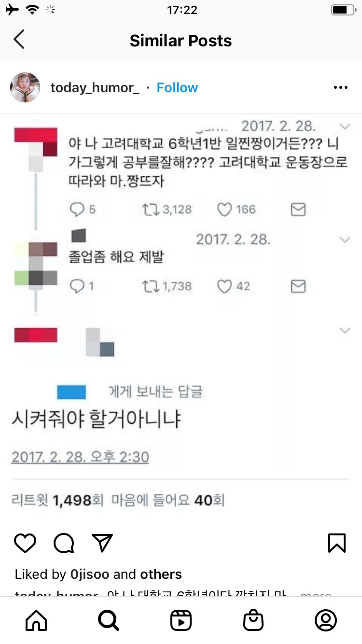Expand the caption with more
This screenshot has width=362, height=644.
316,595
